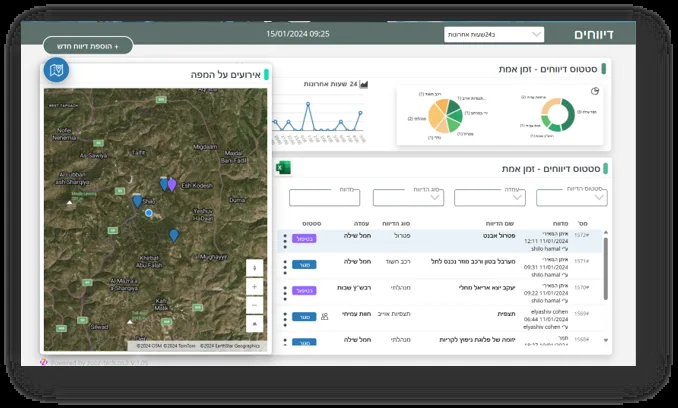The image size is (678, 408).
Task: Open the three-dot menu for report 1570
Action: pyautogui.click(x=285, y=293)
